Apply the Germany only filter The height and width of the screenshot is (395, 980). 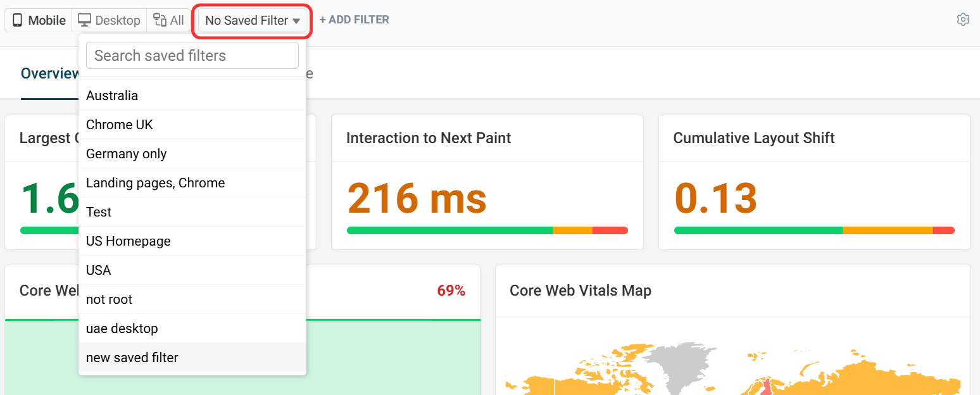pos(127,154)
